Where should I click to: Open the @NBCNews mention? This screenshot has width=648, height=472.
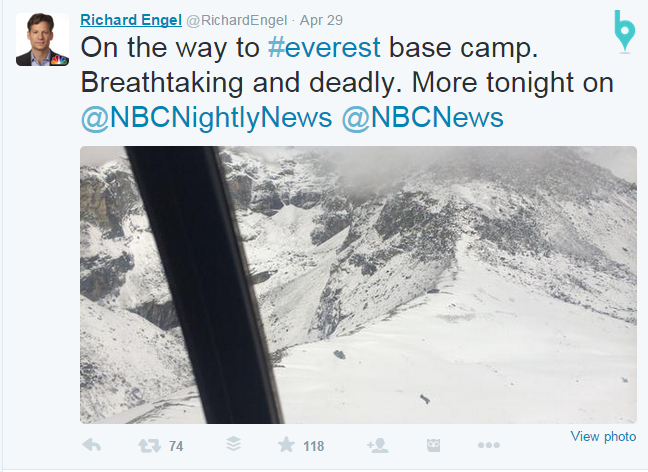click(422, 117)
